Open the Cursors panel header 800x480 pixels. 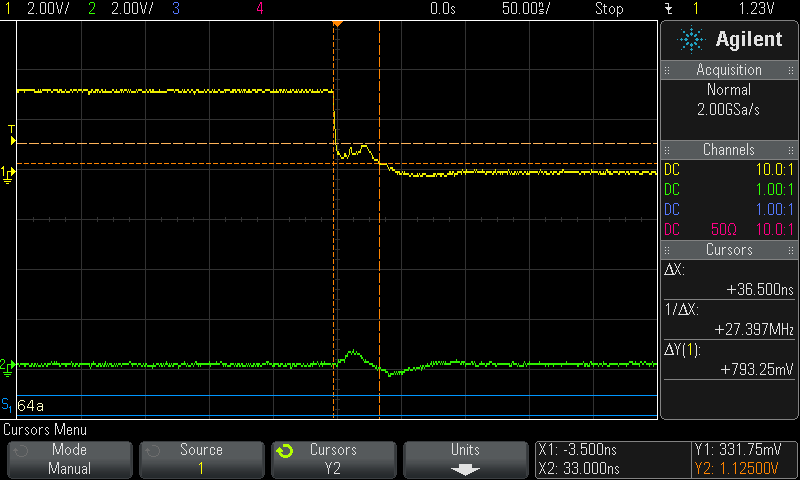[729, 249]
